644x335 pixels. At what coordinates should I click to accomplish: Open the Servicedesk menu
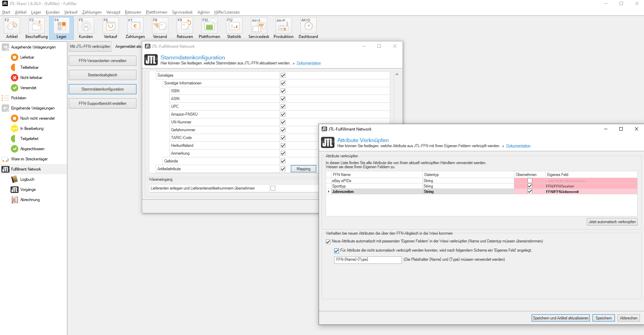tap(182, 12)
